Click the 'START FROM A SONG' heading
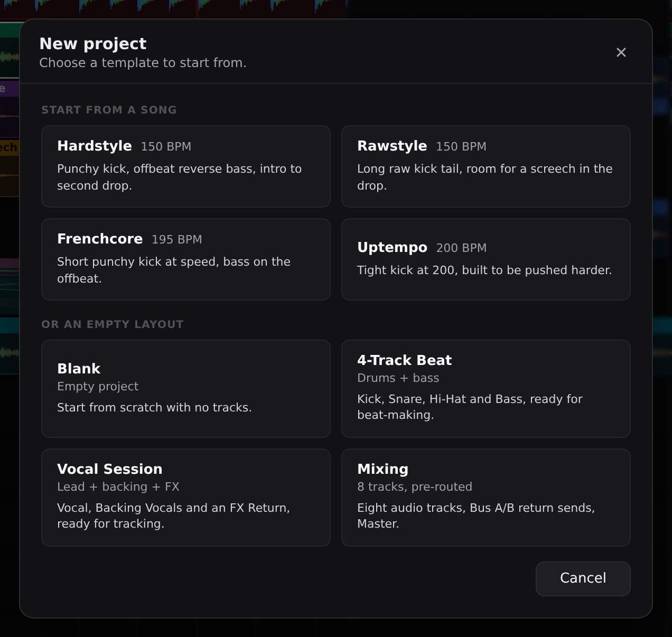The image size is (672, 637). 109,110
